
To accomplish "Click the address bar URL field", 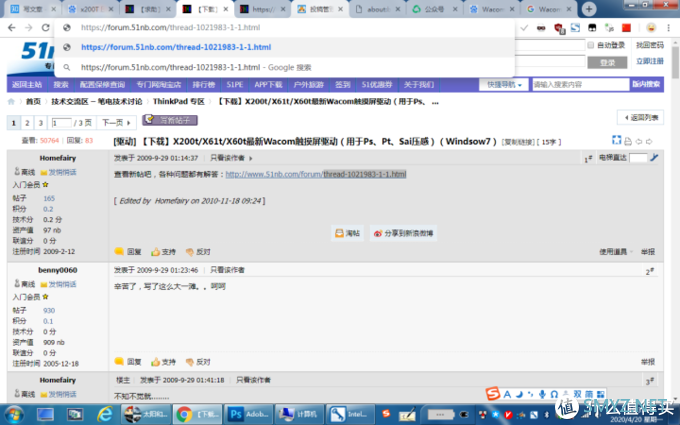I will 284,27.
